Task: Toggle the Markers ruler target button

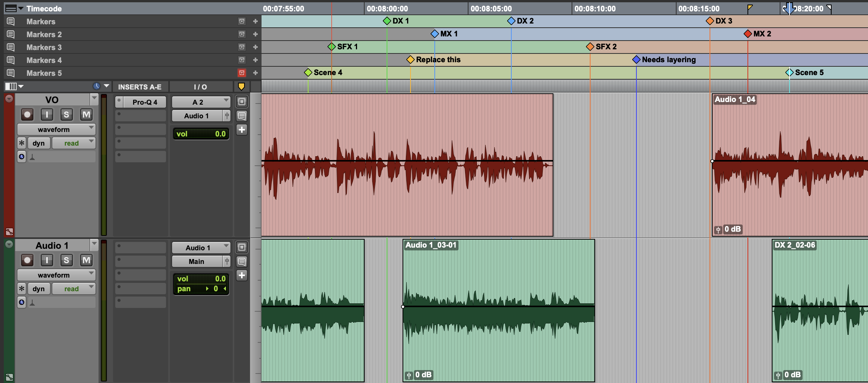Action: point(242,22)
